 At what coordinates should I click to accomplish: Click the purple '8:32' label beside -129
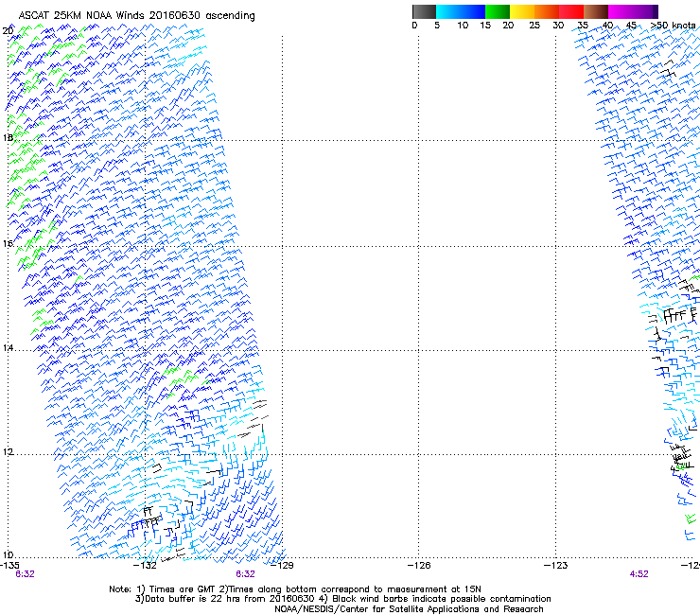246,574
